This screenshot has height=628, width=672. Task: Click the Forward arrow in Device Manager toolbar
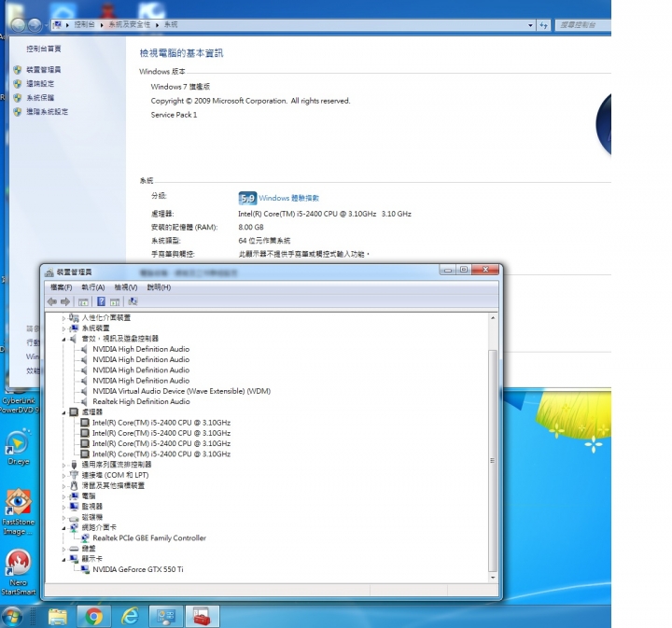pyautogui.click(x=65, y=301)
